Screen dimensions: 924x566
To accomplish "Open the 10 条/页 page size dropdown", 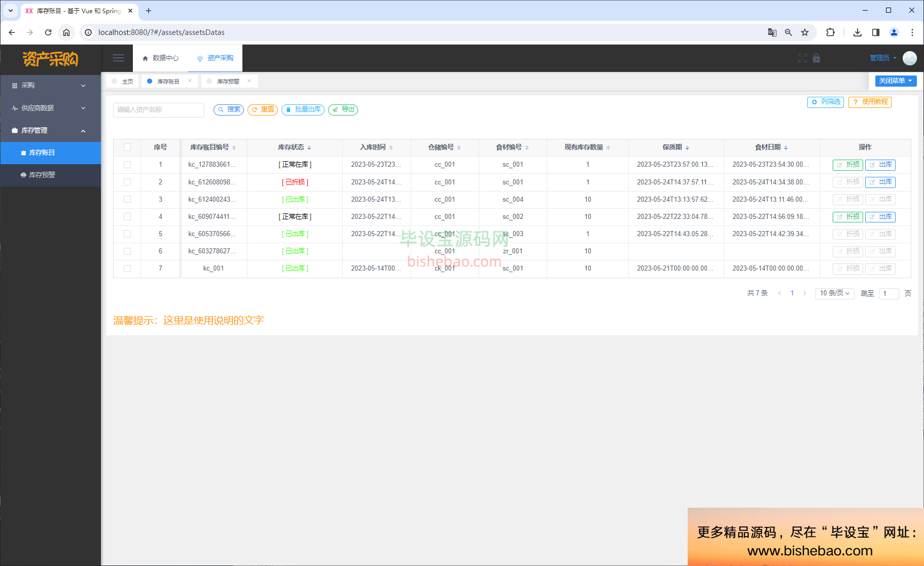I will click(x=834, y=293).
